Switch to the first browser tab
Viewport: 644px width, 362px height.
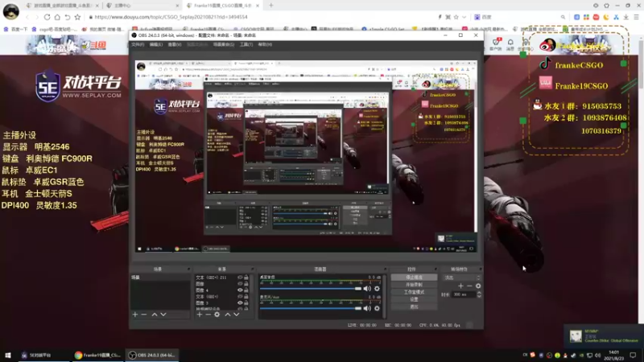click(x=62, y=6)
